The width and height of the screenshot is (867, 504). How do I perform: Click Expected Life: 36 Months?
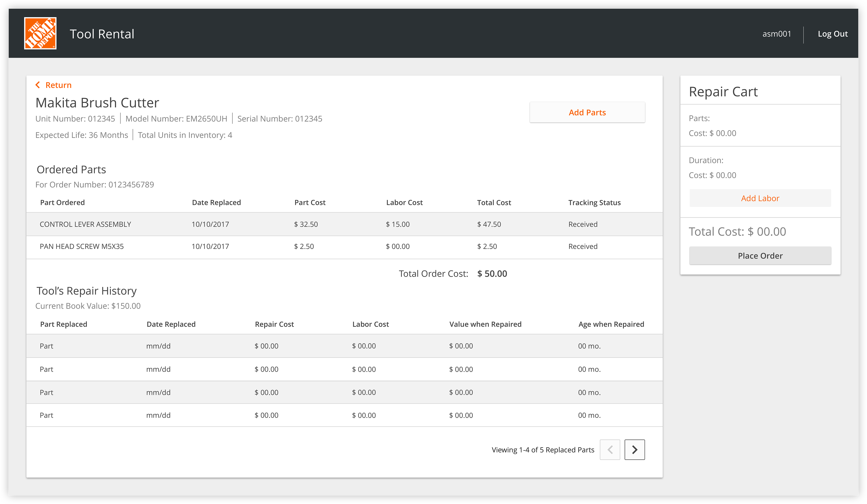click(x=82, y=135)
